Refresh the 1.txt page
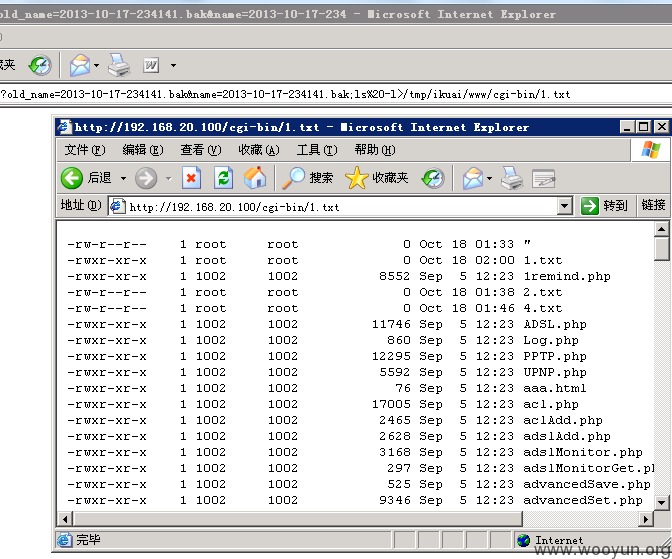 pos(223,178)
